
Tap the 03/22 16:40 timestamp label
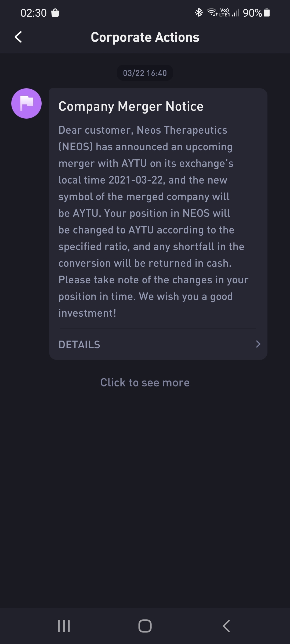(x=145, y=73)
